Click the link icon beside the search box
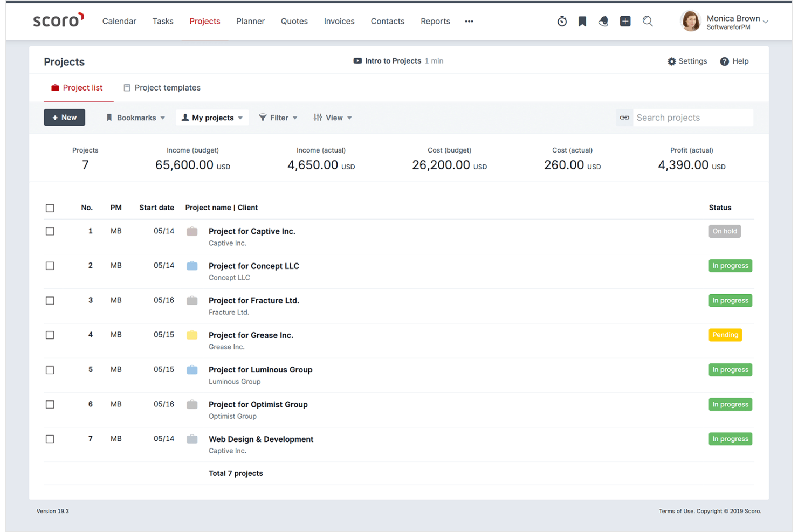The image size is (798, 532). 624,118
